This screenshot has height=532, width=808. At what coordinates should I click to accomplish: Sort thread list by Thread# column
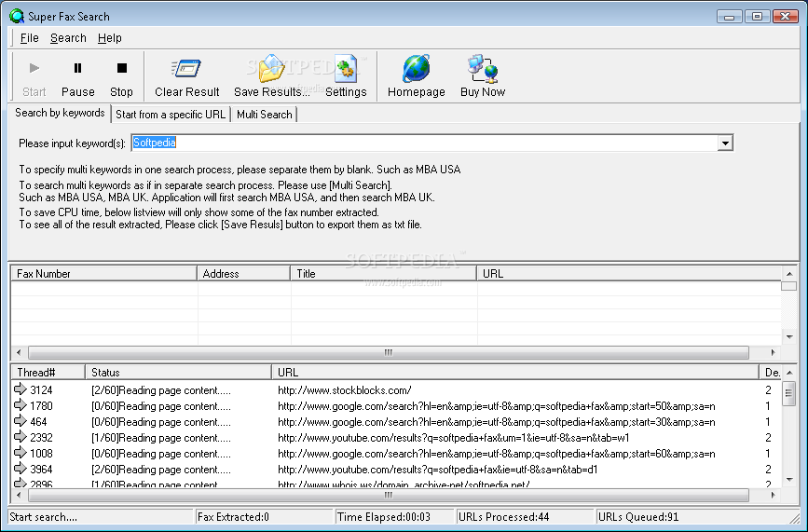coord(48,373)
